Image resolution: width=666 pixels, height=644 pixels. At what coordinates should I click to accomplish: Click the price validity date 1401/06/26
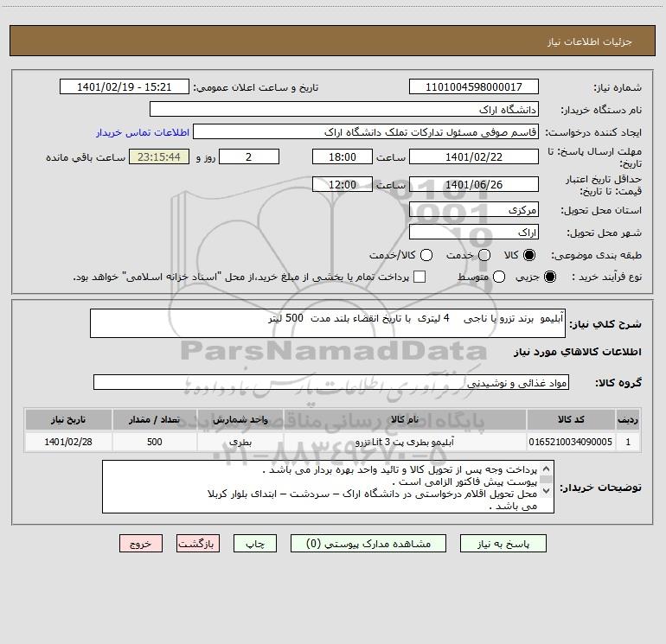(x=474, y=184)
